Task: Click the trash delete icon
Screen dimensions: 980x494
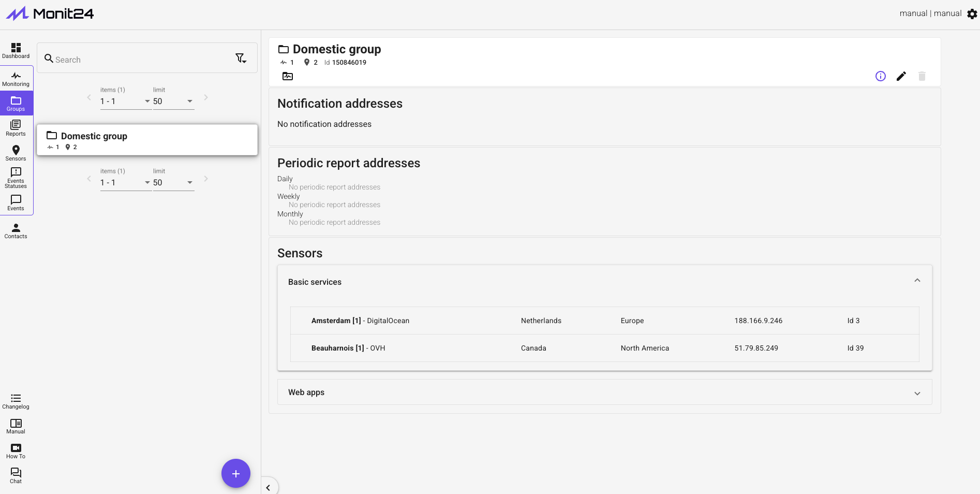Action: click(x=922, y=76)
